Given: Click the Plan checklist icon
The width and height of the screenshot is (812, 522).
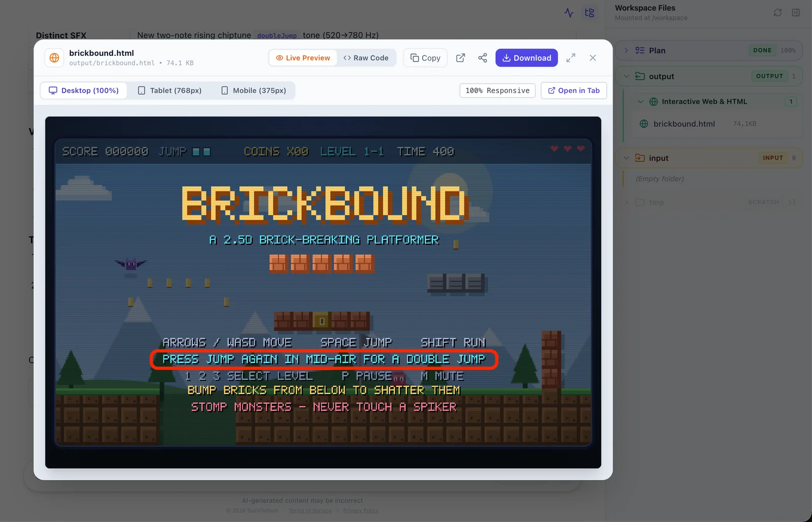Looking at the screenshot, I should pos(640,50).
